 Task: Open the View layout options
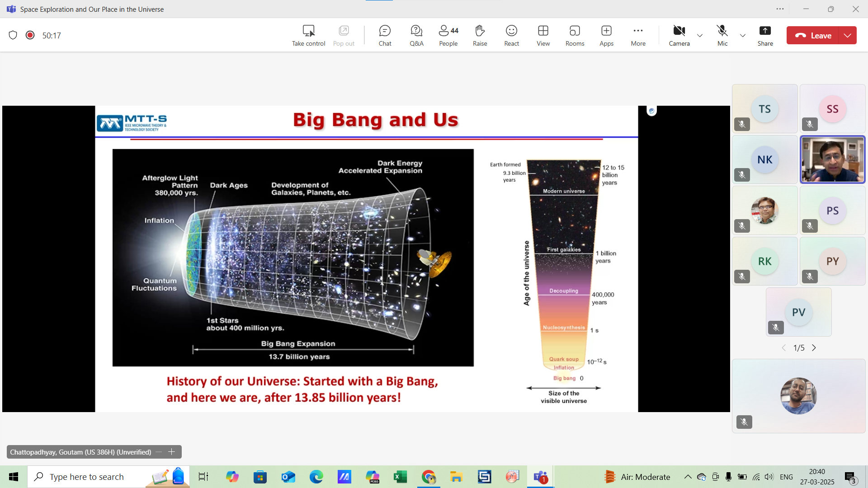click(x=543, y=35)
